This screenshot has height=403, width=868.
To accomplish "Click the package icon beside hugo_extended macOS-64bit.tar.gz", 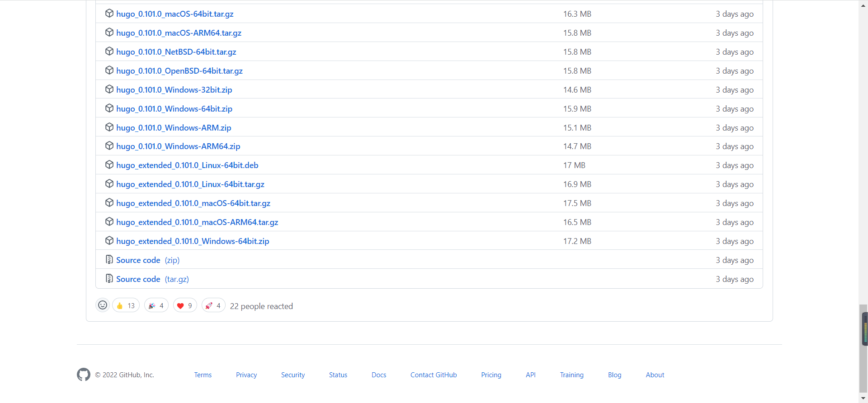I will point(109,203).
